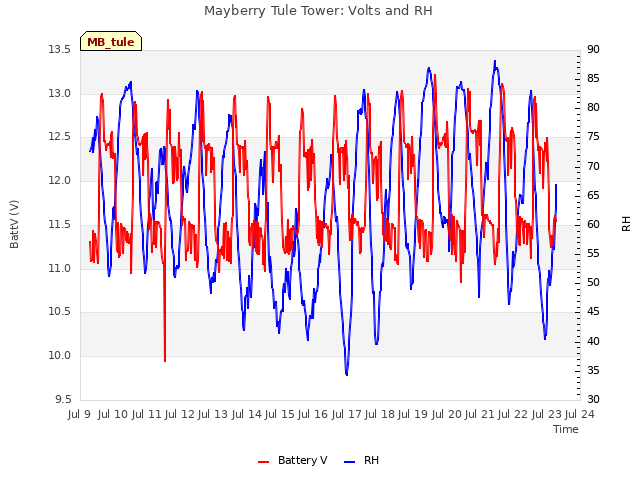Click the 85 right axis tick label

coord(593,78)
